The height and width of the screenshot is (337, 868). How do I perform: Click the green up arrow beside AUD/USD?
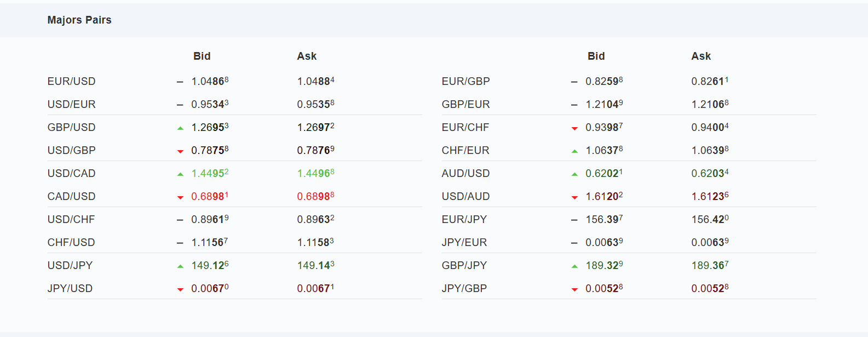tap(574, 174)
